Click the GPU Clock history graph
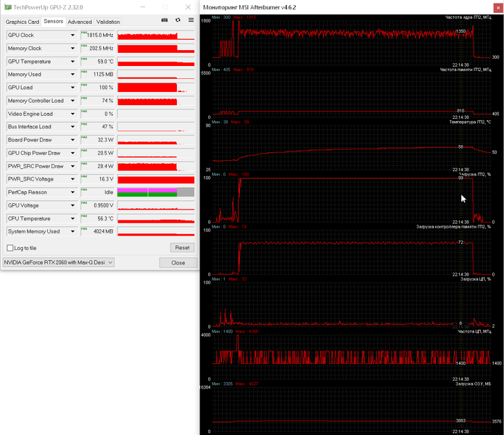The width and height of the screenshot is (504, 435). click(x=156, y=35)
